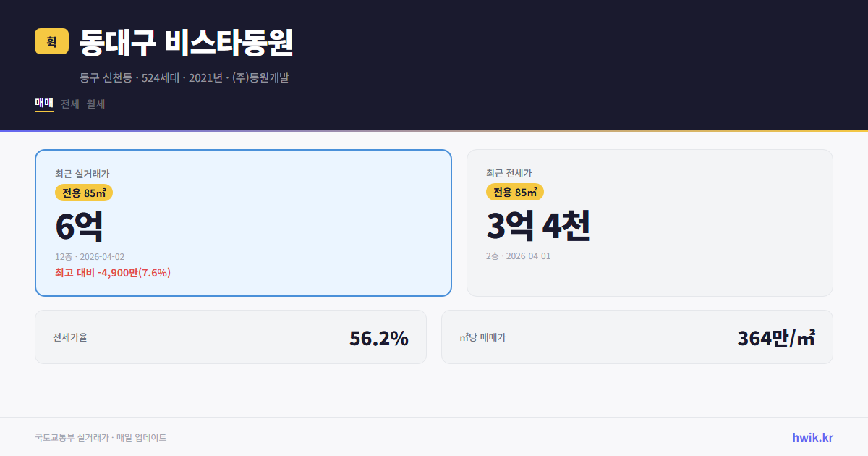Click the red price-drop indicator text
The height and width of the screenshot is (456, 868).
(111, 273)
